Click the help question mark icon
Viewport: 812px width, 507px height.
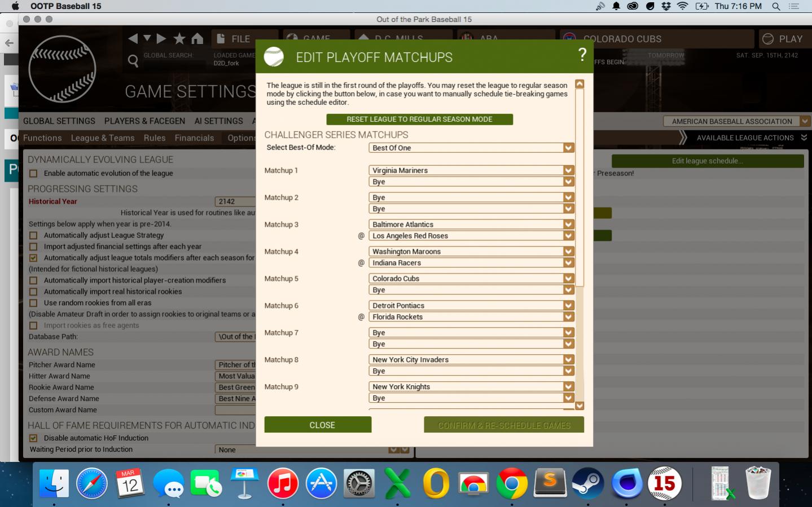[x=582, y=55]
